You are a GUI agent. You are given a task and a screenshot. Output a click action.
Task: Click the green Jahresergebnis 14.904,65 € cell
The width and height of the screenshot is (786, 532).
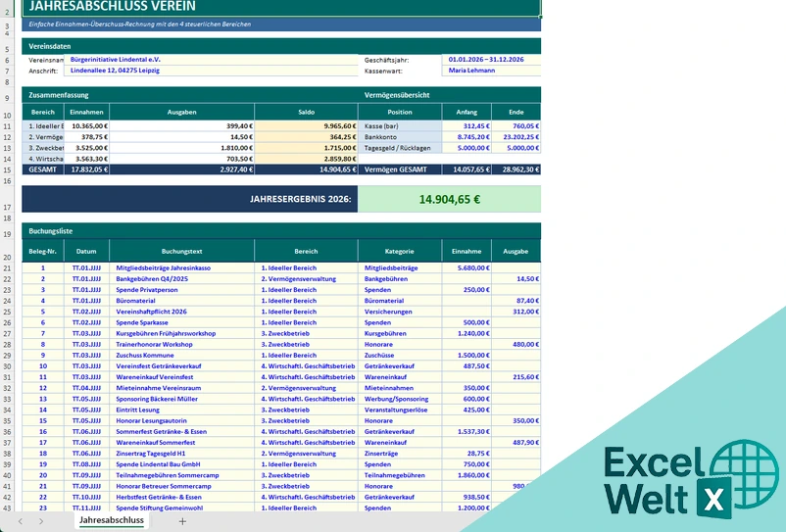tap(450, 199)
